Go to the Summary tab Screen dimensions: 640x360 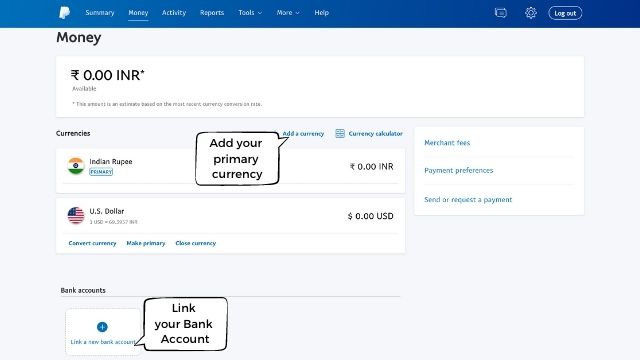100,13
